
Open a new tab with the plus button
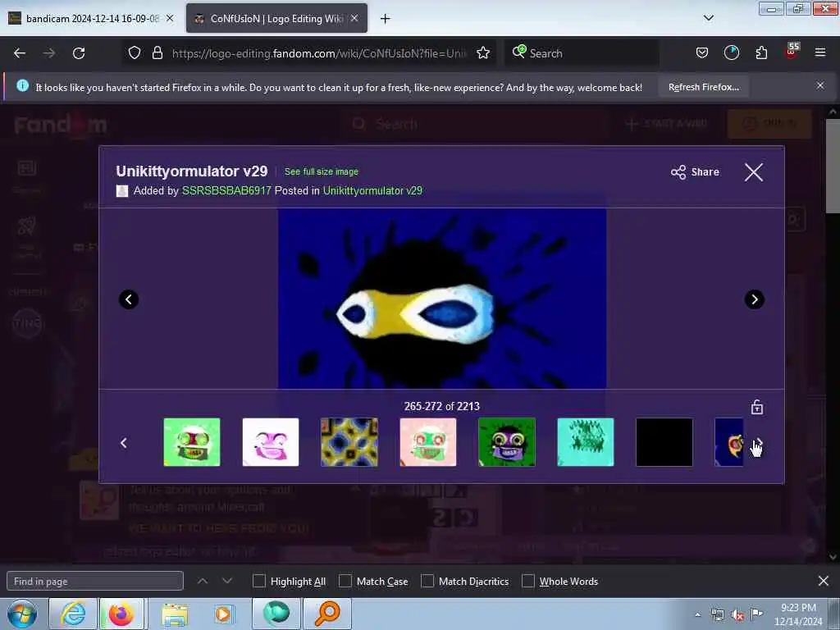click(386, 19)
